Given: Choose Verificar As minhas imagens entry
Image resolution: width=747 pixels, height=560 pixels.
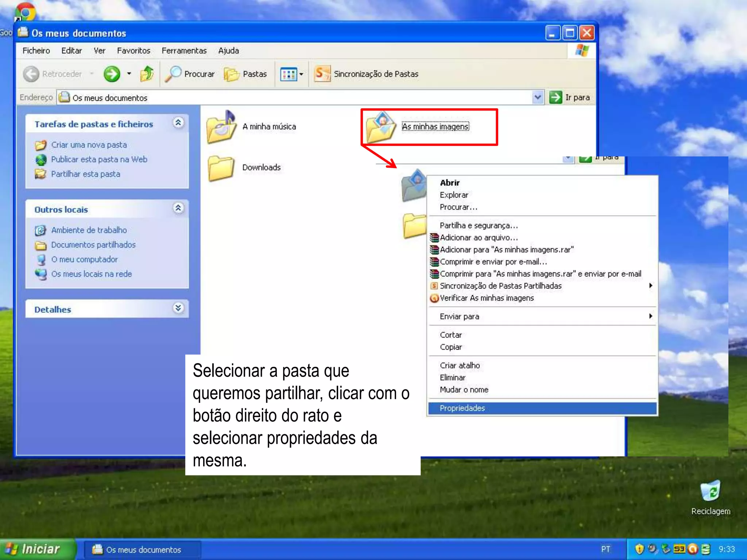Looking at the screenshot, I should click(x=542, y=298).
